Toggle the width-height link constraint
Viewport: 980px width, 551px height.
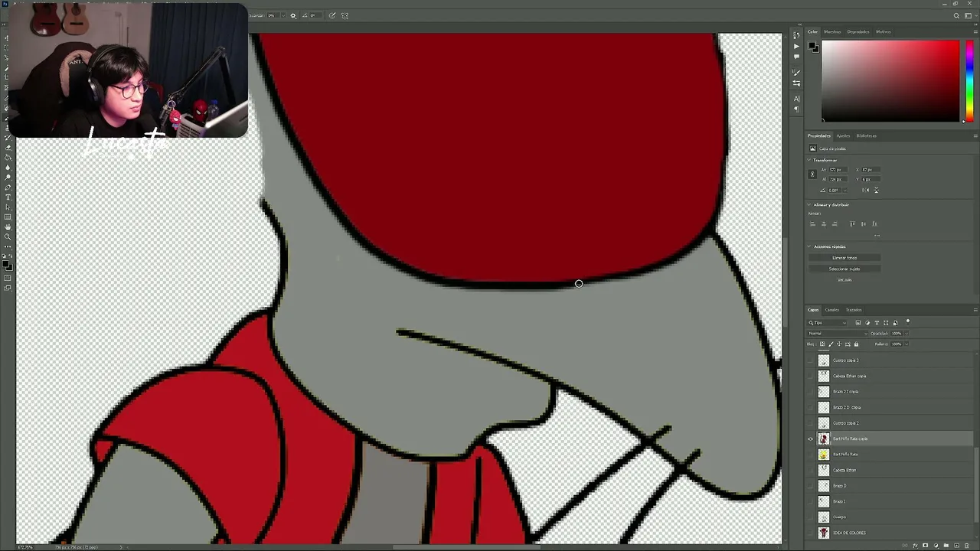812,174
